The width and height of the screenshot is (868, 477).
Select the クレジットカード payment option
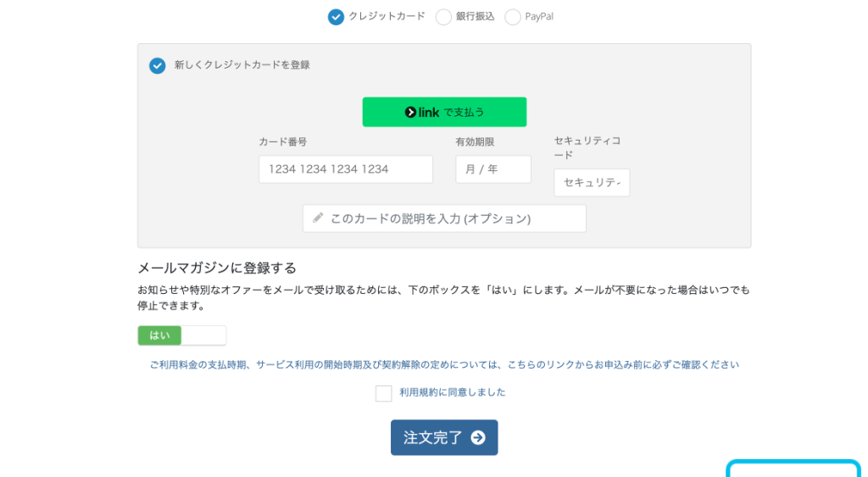pyautogui.click(x=337, y=17)
